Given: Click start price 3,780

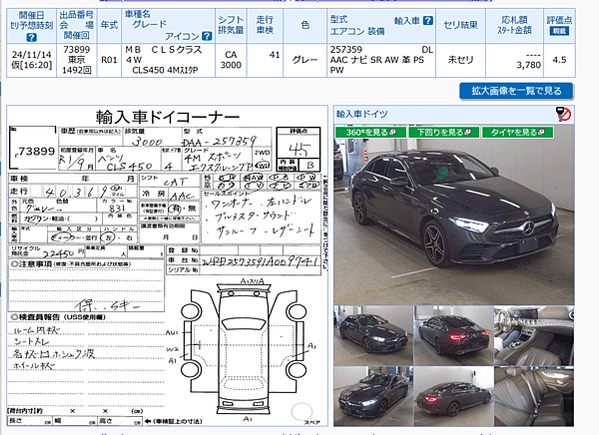Looking at the screenshot, I should [529, 65].
